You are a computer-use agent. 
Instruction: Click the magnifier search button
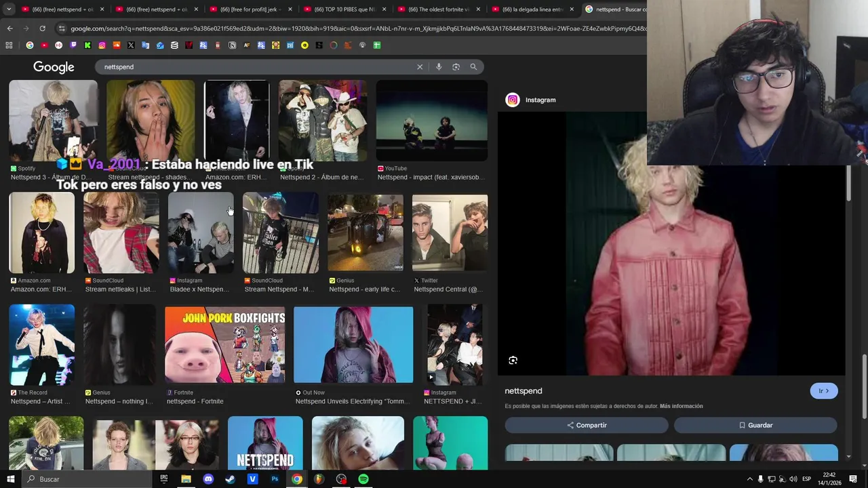tap(473, 67)
